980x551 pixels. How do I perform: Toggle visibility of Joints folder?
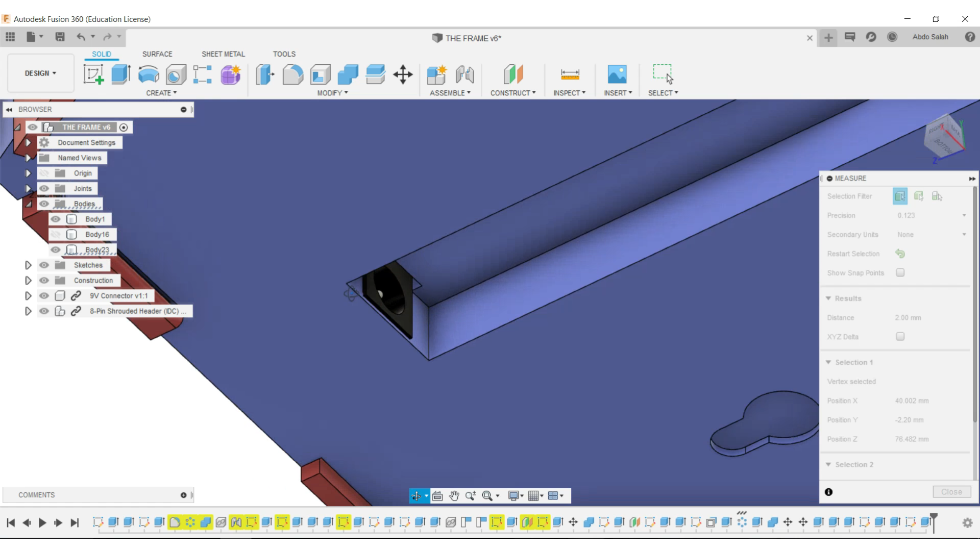click(44, 189)
